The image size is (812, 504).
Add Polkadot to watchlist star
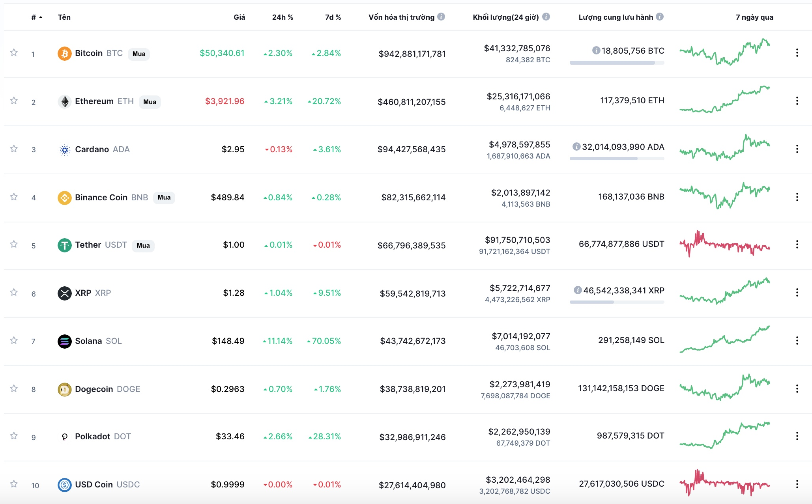coord(14,436)
